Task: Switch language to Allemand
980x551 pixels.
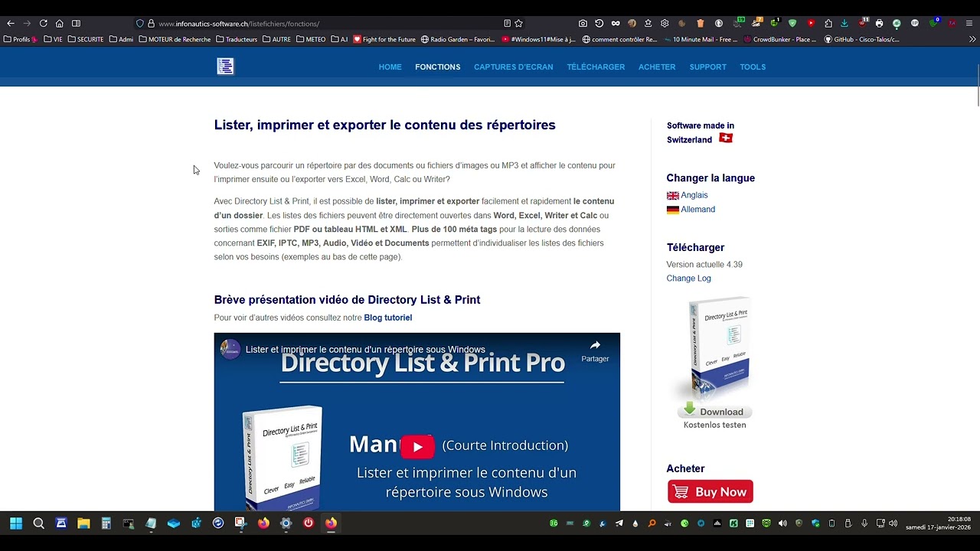Action: click(x=697, y=209)
